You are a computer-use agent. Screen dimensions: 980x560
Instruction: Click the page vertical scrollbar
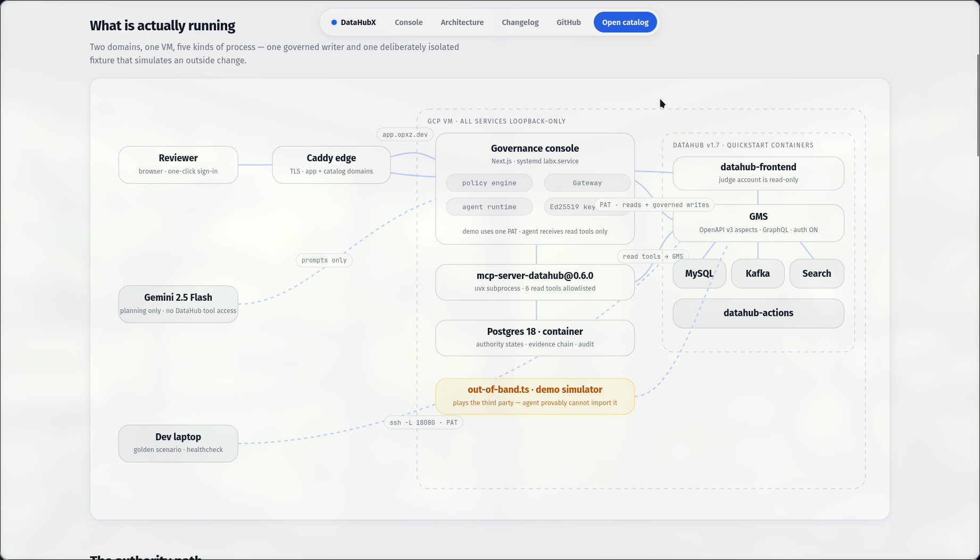[x=978, y=105]
